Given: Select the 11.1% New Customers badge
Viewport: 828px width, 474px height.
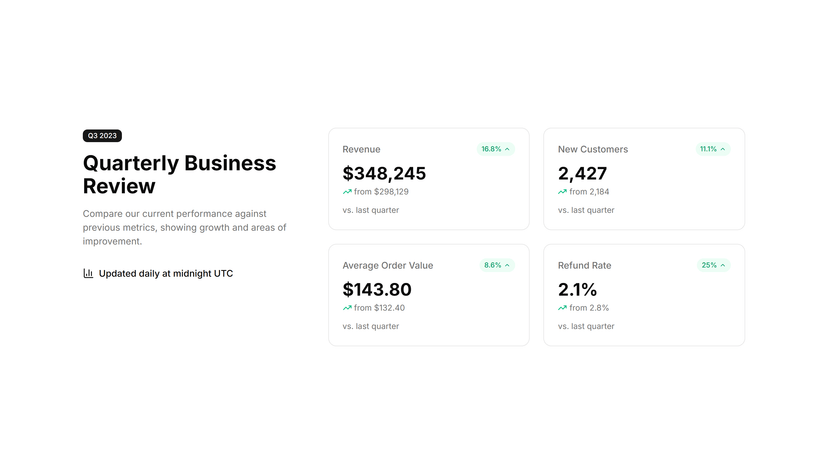Looking at the screenshot, I should click(x=713, y=149).
